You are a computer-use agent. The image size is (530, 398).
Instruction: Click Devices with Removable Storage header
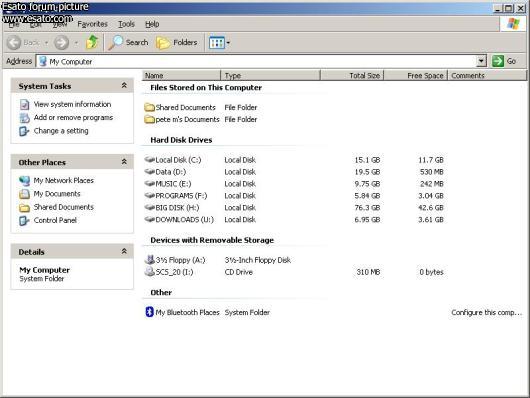[212, 240]
